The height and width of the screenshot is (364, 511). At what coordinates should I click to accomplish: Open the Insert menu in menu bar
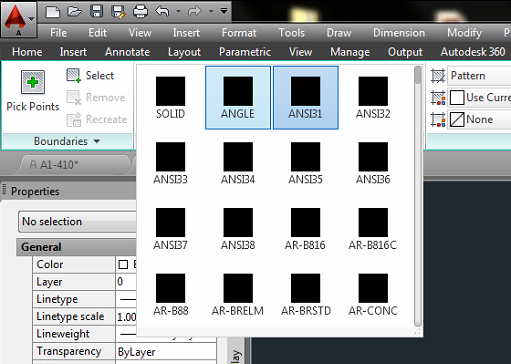(186, 33)
